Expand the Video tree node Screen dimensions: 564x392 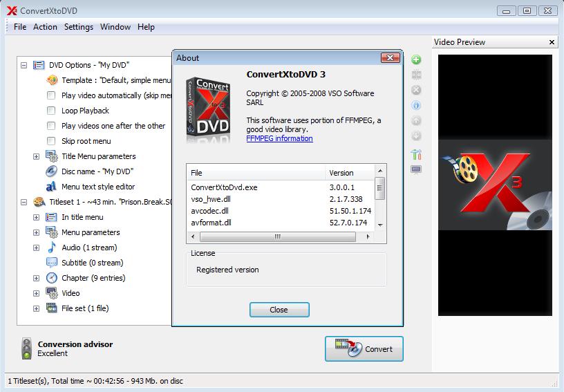point(37,293)
